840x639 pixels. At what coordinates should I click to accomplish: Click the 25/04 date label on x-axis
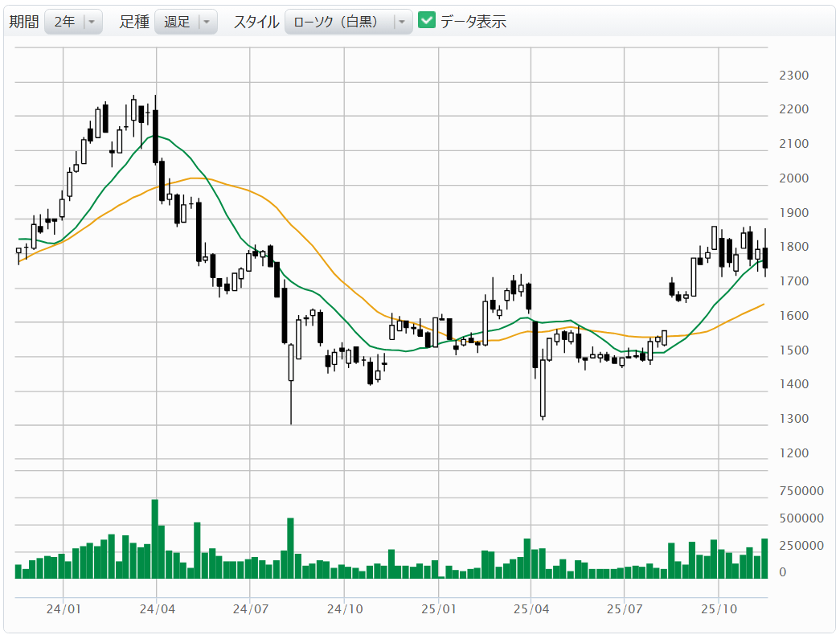click(x=531, y=610)
